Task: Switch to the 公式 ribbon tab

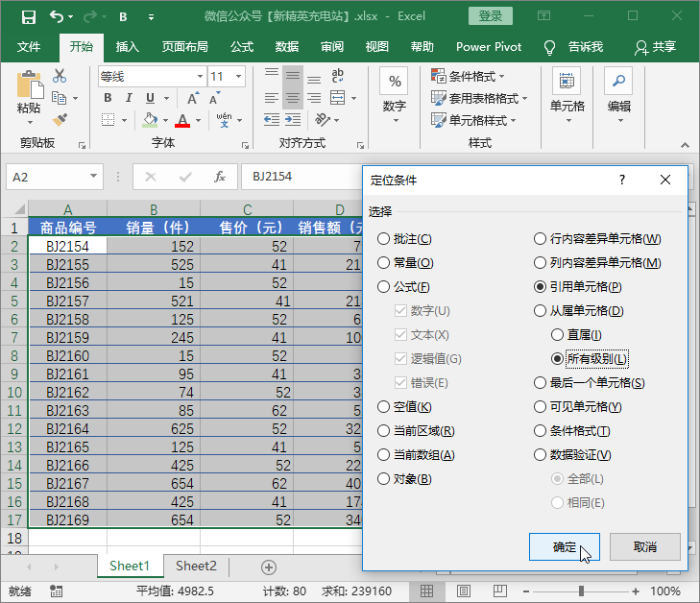Action: point(242,47)
